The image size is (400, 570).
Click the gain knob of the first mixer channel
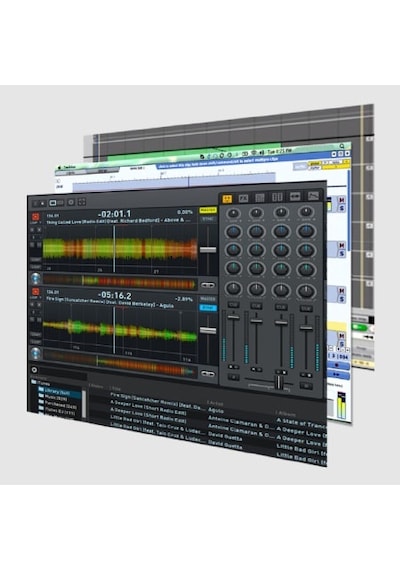click(x=233, y=213)
